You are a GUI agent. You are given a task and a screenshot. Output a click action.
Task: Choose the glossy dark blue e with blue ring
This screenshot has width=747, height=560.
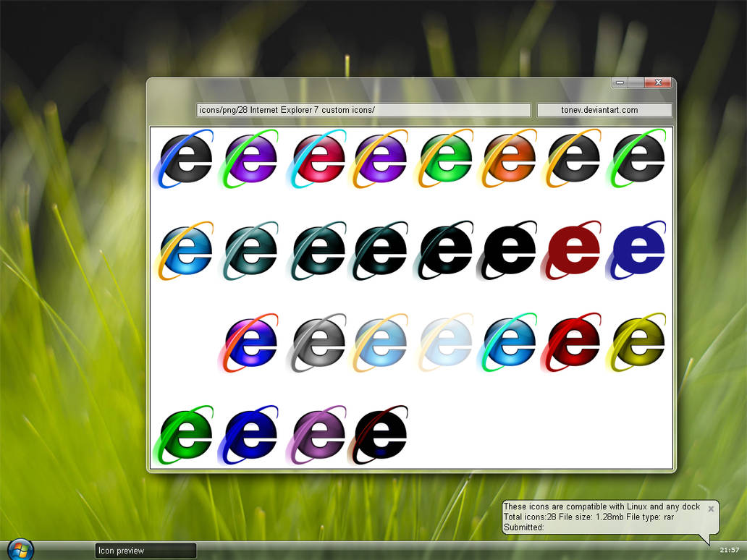coord(250,435)
